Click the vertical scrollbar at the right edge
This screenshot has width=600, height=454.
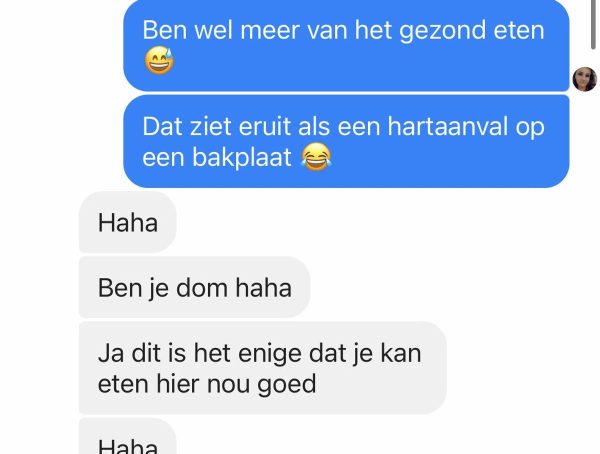click(593, 24)
